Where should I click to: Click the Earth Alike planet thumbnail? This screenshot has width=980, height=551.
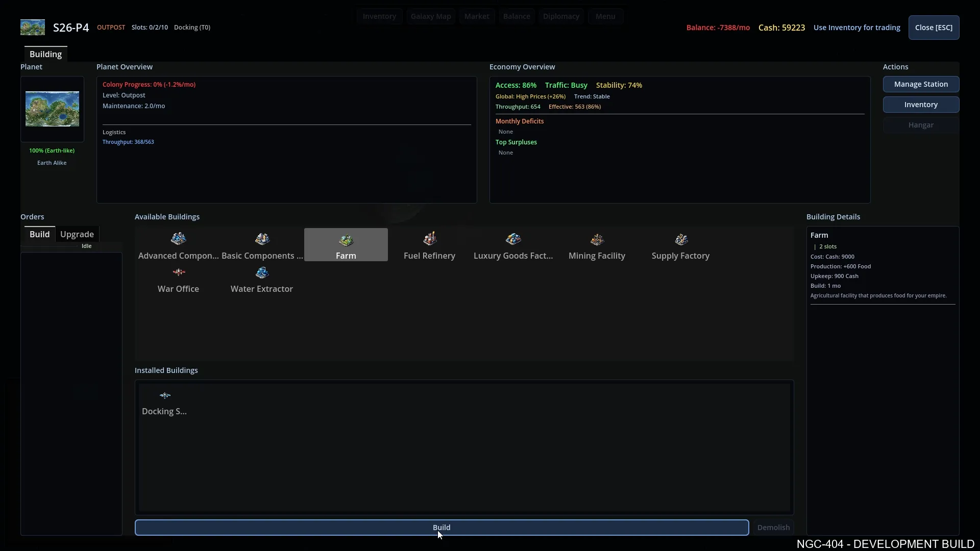tap(52, 109)
